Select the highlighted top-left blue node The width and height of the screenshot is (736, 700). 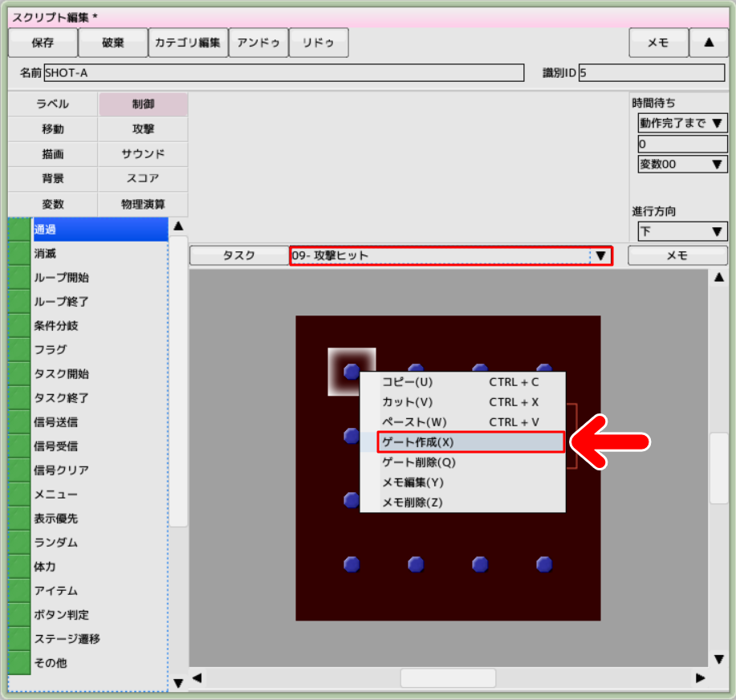(x=352, y=372)
